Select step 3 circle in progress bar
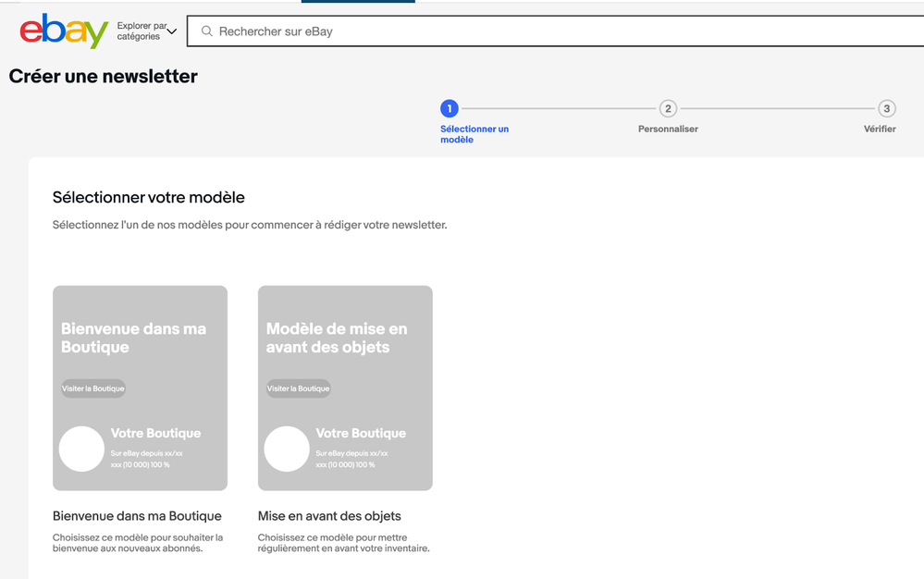The height and width of the screenshot is (579, 924). 886,108
